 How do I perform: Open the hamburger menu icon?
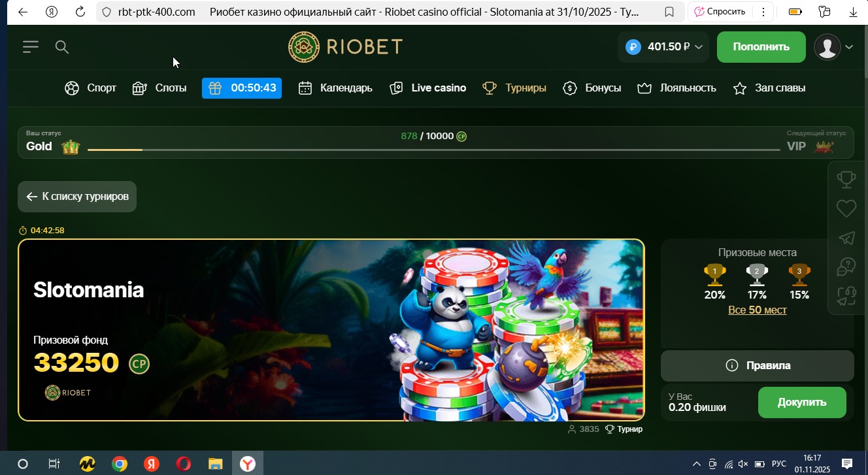click(x=30, y=46)
